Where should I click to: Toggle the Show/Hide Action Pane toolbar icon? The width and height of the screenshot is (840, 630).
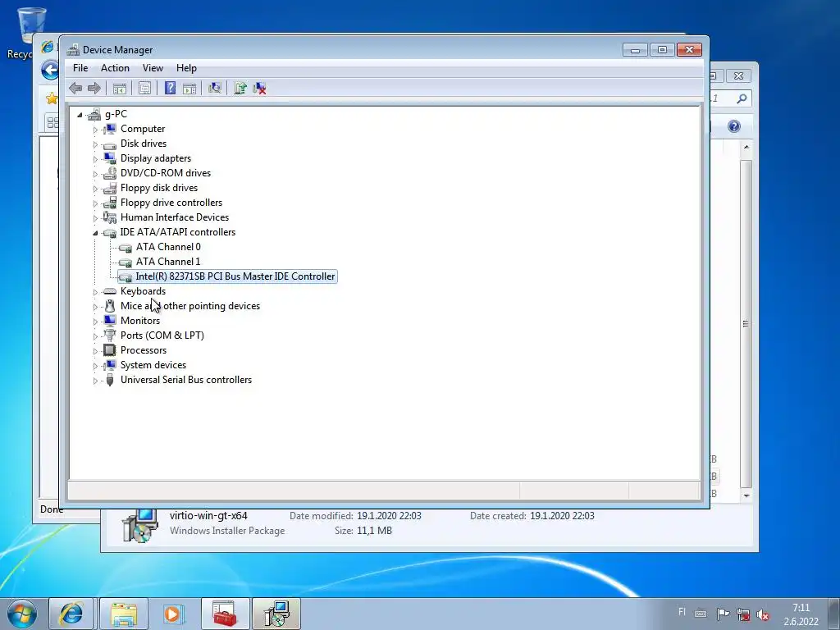point(189,89)
